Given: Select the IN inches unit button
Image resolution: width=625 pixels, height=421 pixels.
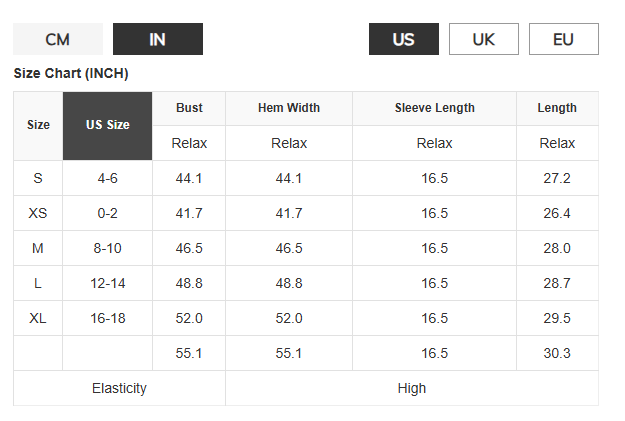Looking at the screenshot, I should click(x=157, y=39).
